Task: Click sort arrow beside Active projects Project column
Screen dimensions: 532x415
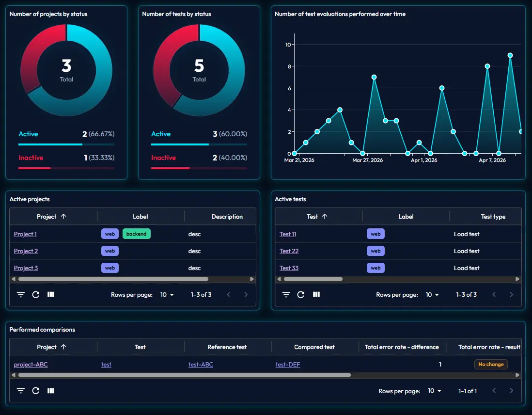Action: click(63, 216)
